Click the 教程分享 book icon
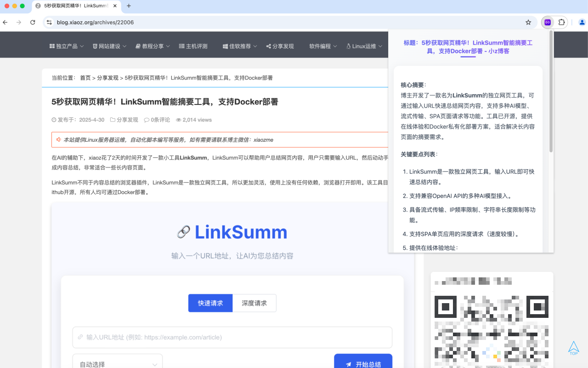 [x=138, y=46]
